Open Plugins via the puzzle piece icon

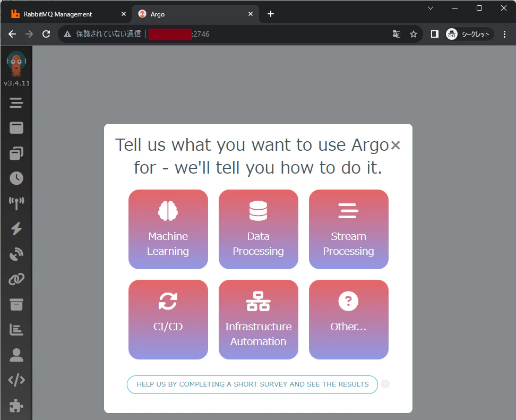(x=16, y=406)
